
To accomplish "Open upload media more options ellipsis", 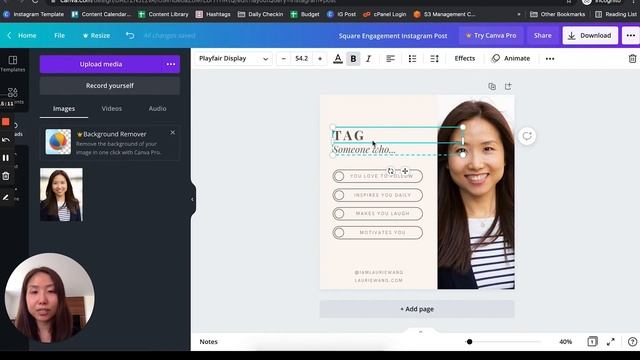I will (x=171, y=64).
